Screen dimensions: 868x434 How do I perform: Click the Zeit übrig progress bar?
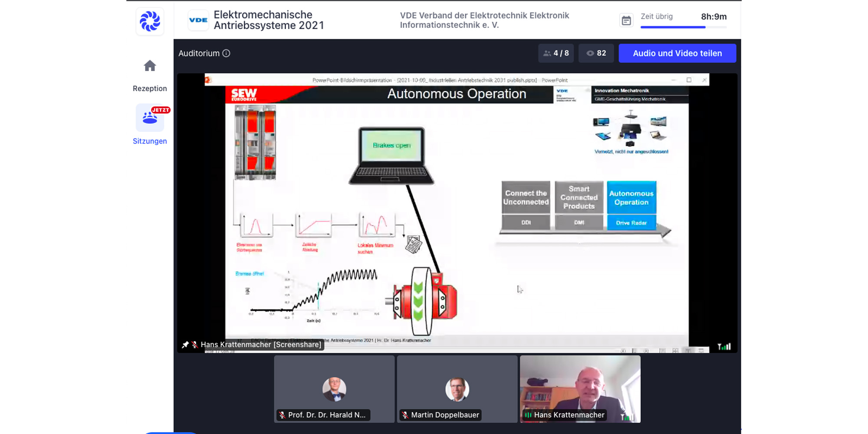684,27
